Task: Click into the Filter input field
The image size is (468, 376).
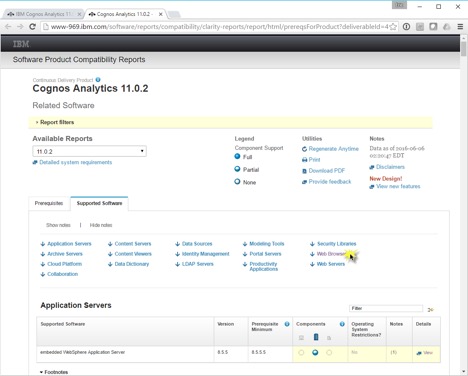Action: tap(386, 308)
